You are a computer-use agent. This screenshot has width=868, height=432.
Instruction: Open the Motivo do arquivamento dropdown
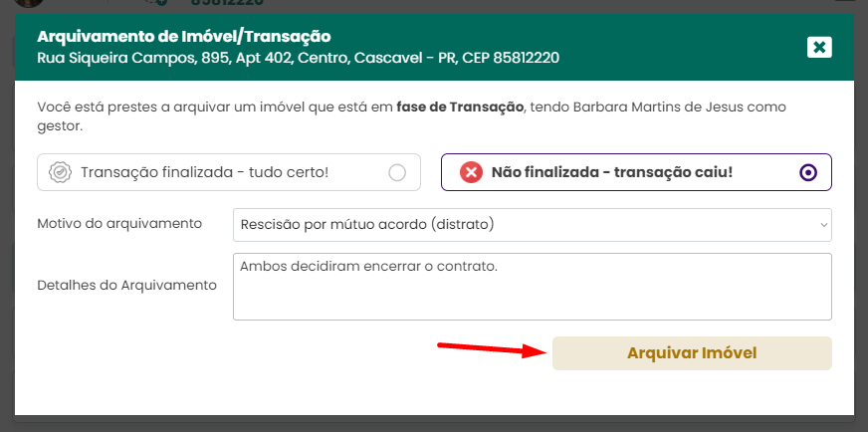pos(532,225)
